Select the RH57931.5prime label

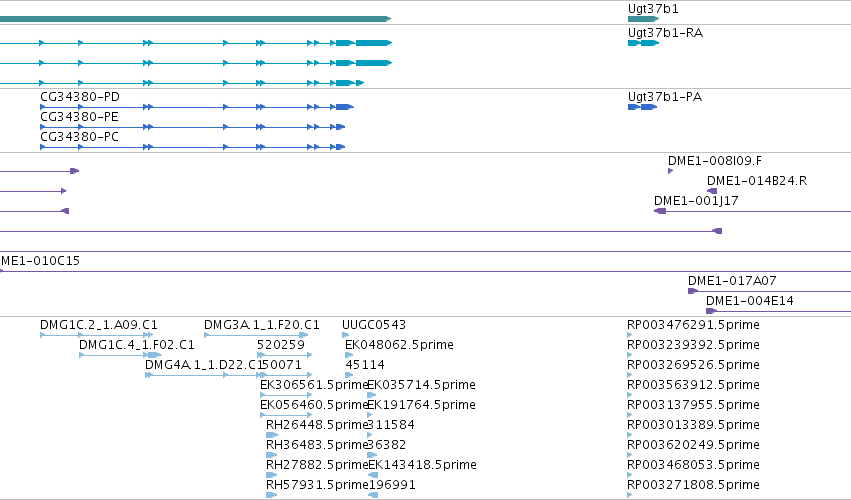(x=317, y=485)
